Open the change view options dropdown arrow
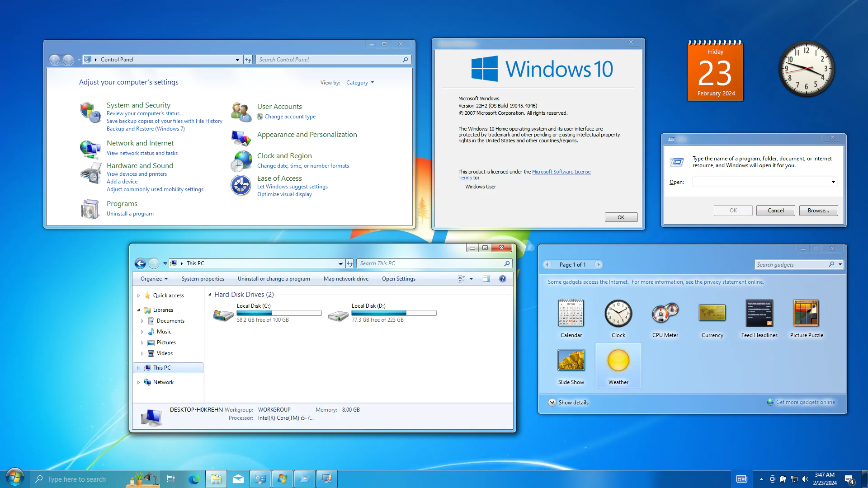868x488 pixels. pos(471,279)
